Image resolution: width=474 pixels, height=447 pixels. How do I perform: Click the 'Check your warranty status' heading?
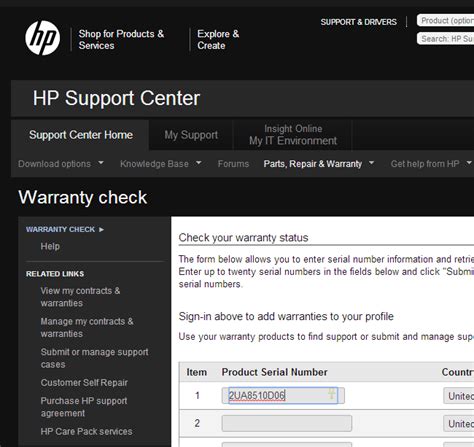[x=243, y=238]
